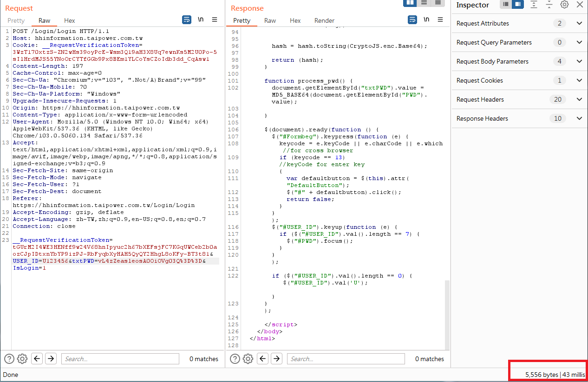Dock the Inspector to the right side
Screen dimensions: 588x382
pos(518,5)
